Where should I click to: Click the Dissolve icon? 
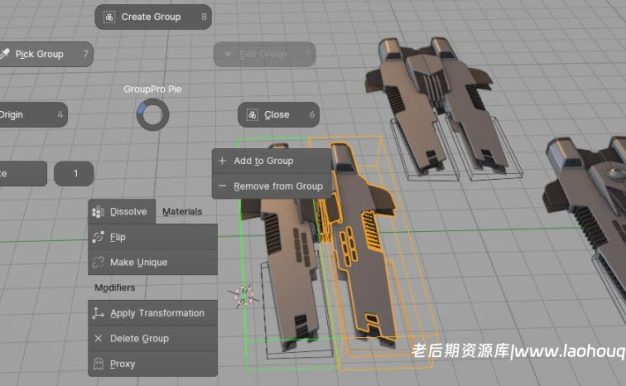[98, 212]
